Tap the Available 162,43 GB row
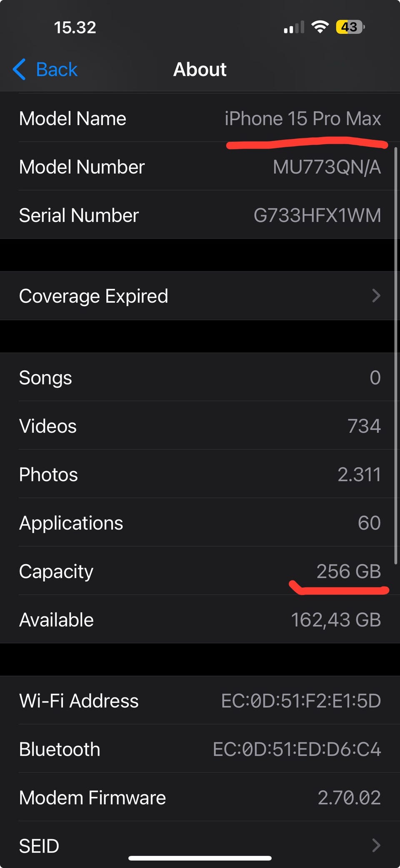Viewport: 400px width, 868px height. tap(200, 619)
